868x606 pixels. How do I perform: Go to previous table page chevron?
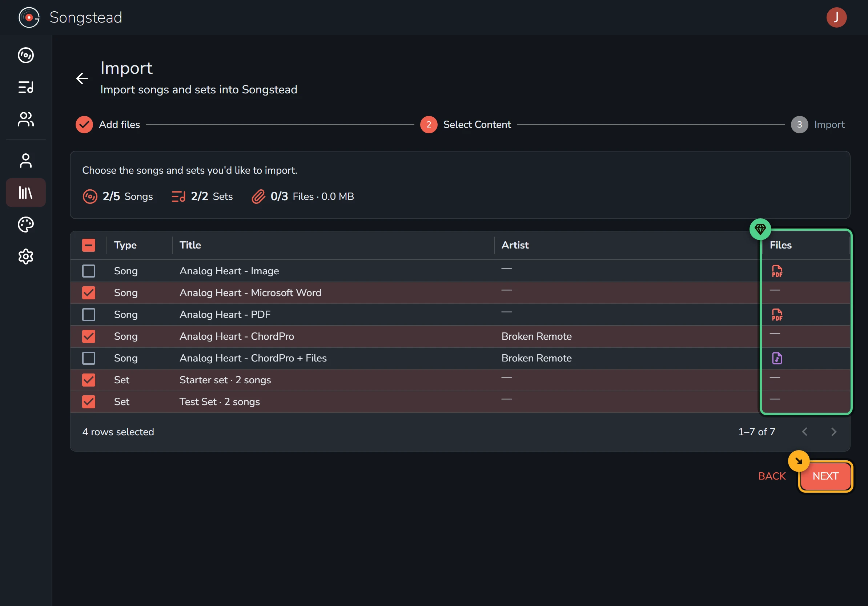(x=804, y=432)
